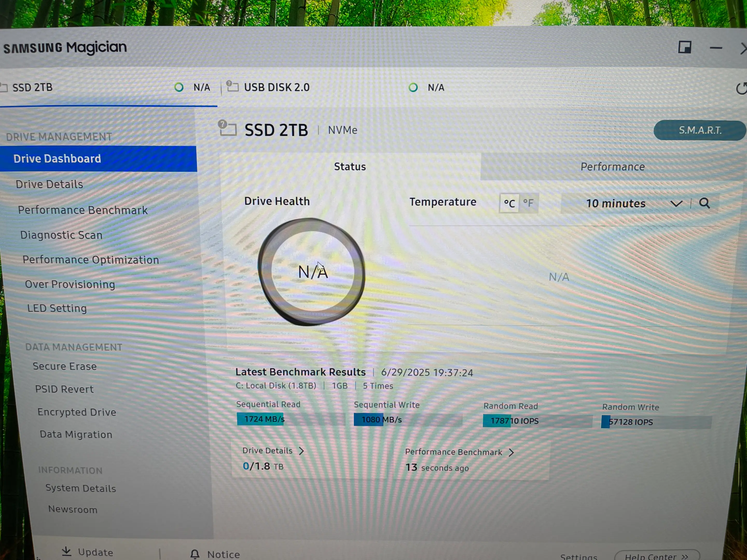Open Data Migration in the sidebar
The height and width of the screenshot is (560, 747).
point(76,435)
